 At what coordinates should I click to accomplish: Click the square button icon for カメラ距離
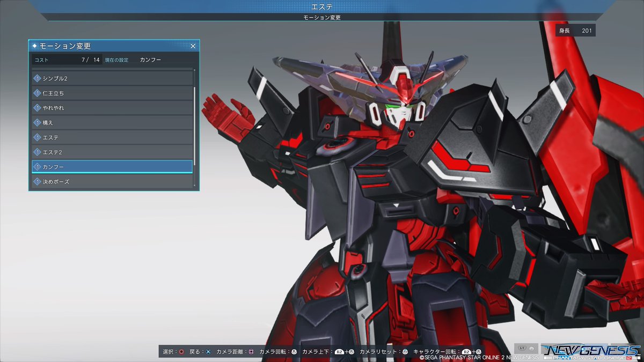pyautogui.click(x=251, y=352)
